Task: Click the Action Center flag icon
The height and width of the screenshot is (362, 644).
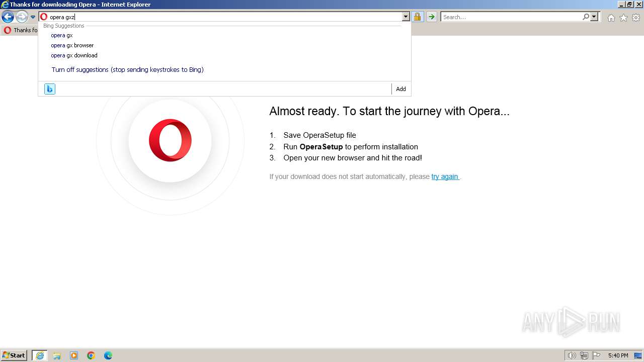Action: (x=596, y=355)
